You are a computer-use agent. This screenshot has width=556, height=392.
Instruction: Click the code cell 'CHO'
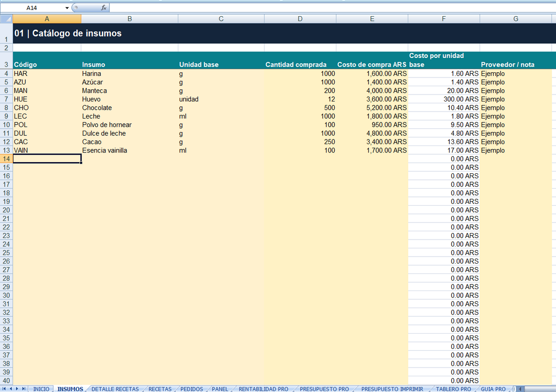(47, 108)
